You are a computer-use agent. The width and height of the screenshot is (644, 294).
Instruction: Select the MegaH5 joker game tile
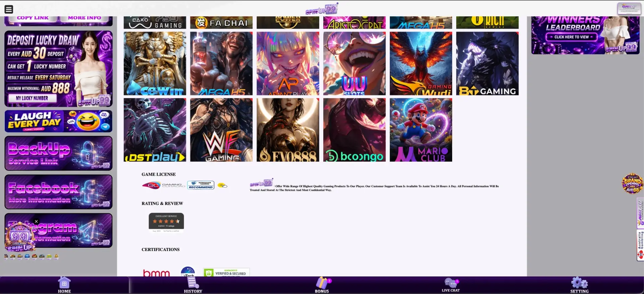coord(221,64)
